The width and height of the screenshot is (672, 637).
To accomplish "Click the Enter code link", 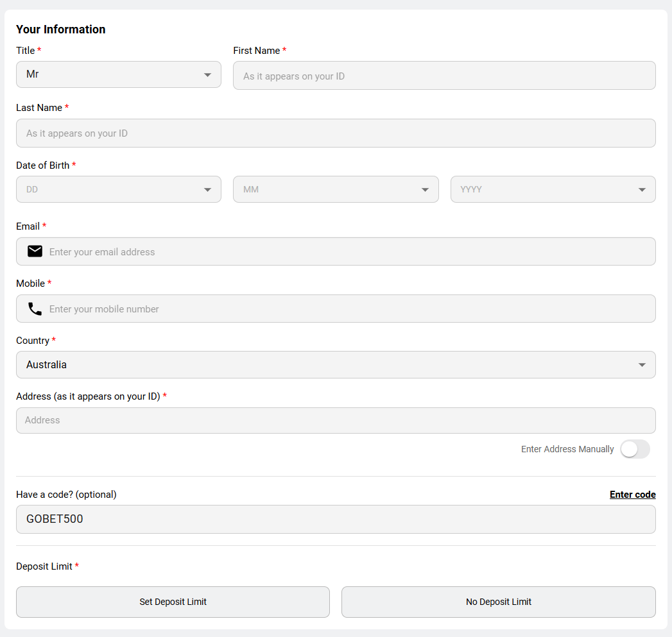I will point(632,495).
